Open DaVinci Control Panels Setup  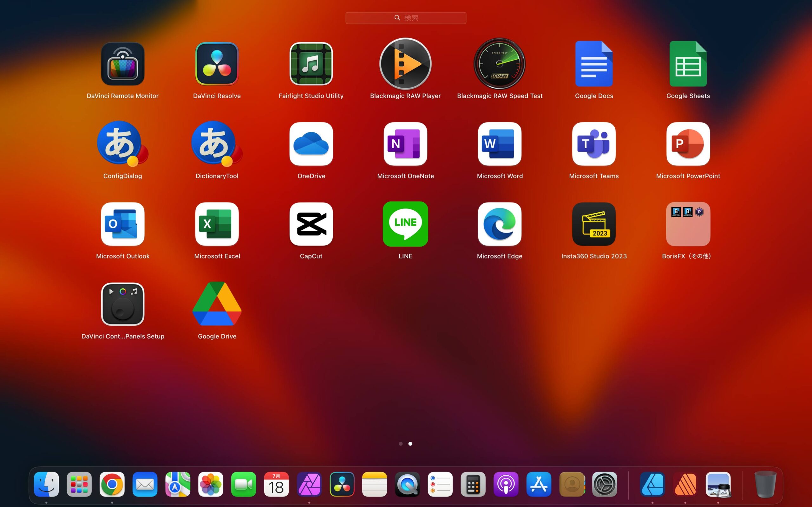tap(123, 304)
